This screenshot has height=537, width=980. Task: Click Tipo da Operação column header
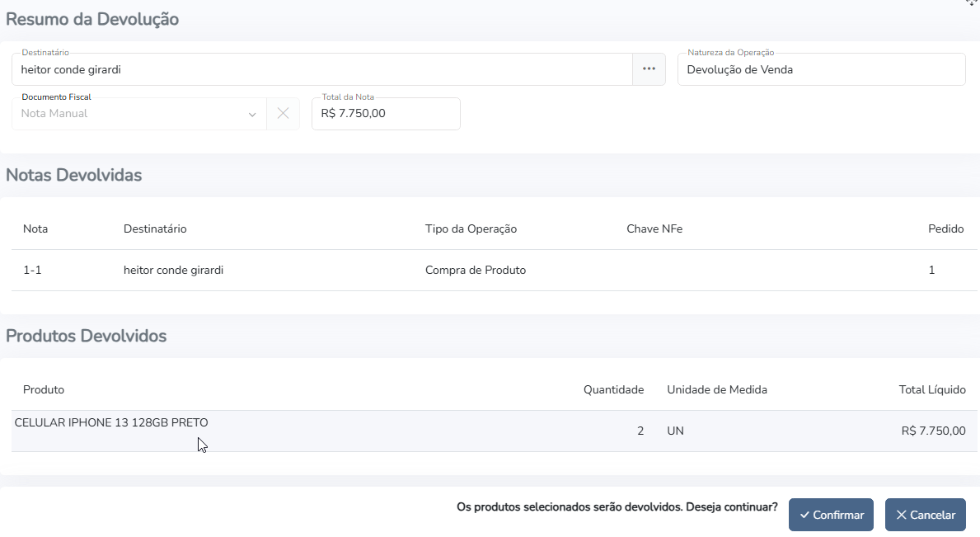tap(471, 228)
